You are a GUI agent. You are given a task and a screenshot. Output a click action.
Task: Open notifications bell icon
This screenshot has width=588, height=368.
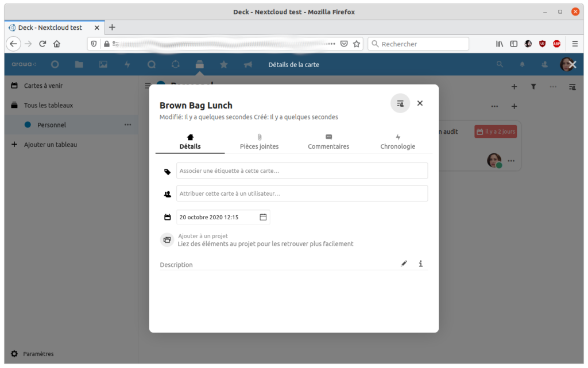click(x=522, y=64)
